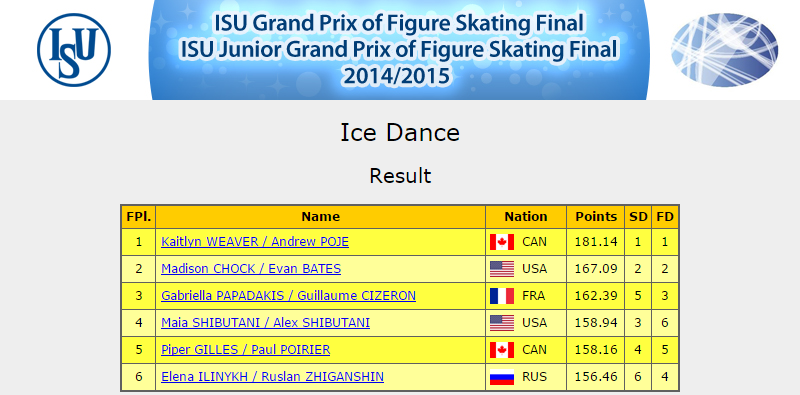Screen dimensions: 800x395
Task: Click the Points column header
Action: click(596, 217)
